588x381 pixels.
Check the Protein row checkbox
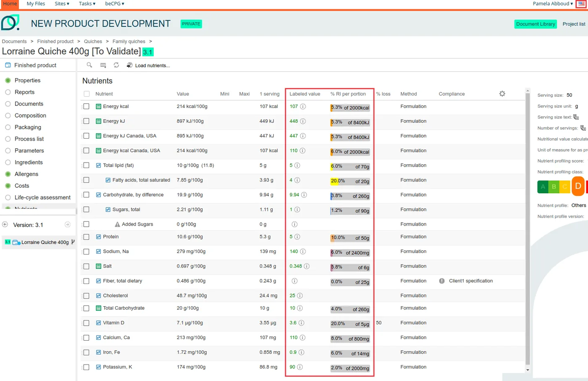87,237
